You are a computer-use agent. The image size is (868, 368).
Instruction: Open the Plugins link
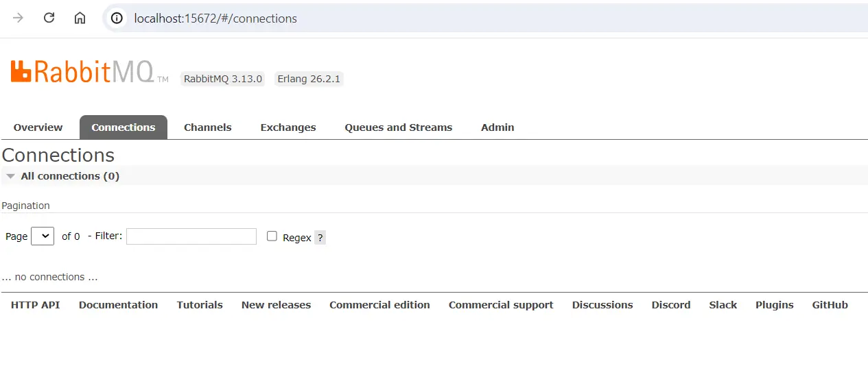(775, 305)
